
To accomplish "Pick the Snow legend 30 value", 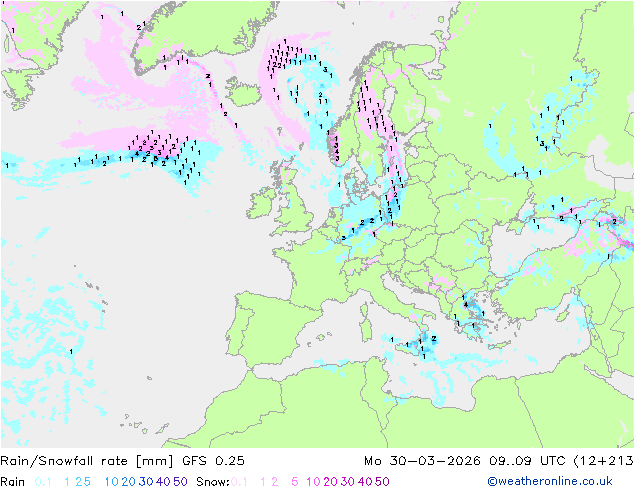I will point(347,482).
